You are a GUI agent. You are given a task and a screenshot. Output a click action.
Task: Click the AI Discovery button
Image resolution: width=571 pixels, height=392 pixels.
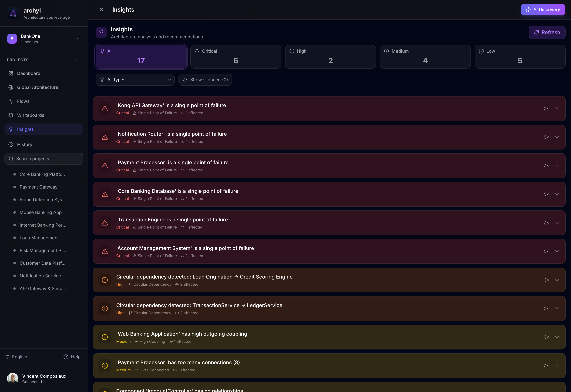pyautogui.click(x=543, y=10)
